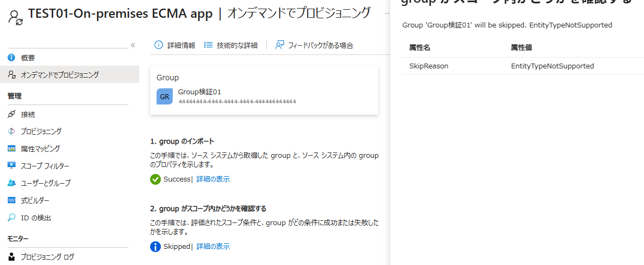This screenshot has width=644, height=265.
Task: Click the green Success checkmark icon
Action: 155,179
